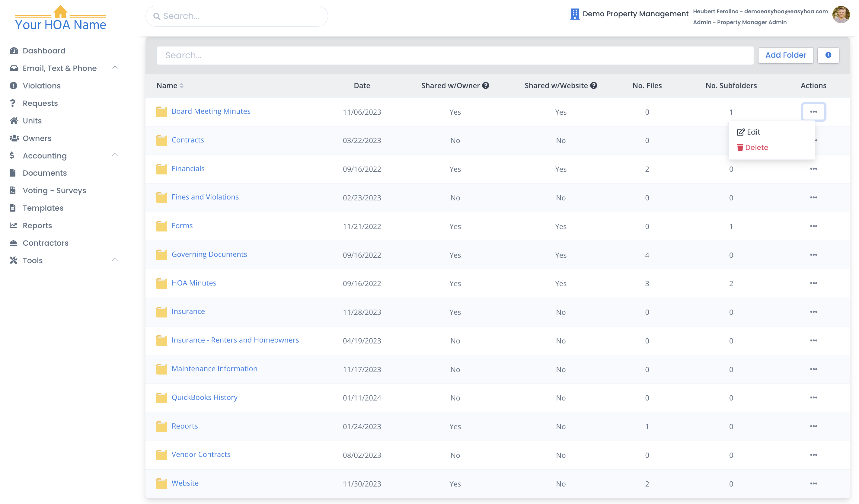Select Delete from the actions menu
This screenshot has width=859, height=504.
(752, 147)
